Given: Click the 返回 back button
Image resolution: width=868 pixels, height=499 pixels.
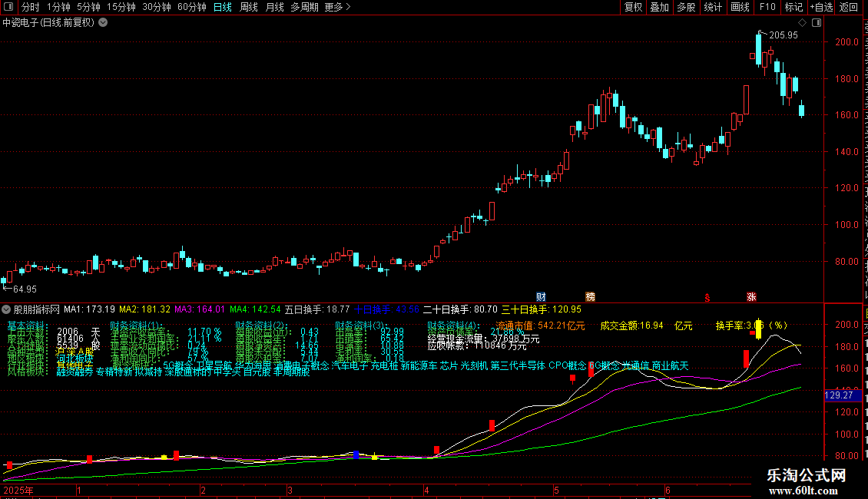Looking at the screenshot, I should coord(848,7).
